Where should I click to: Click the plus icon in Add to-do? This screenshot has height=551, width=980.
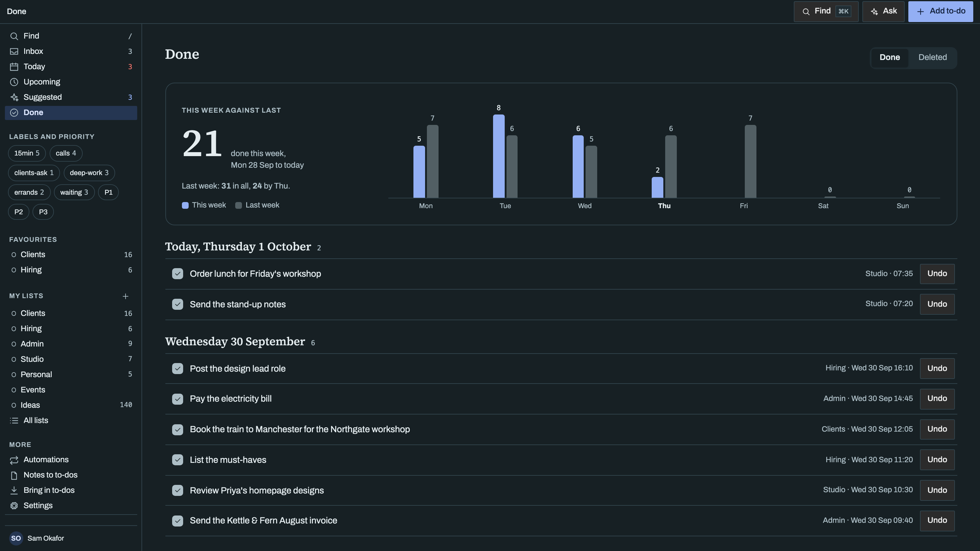point(921,12)
